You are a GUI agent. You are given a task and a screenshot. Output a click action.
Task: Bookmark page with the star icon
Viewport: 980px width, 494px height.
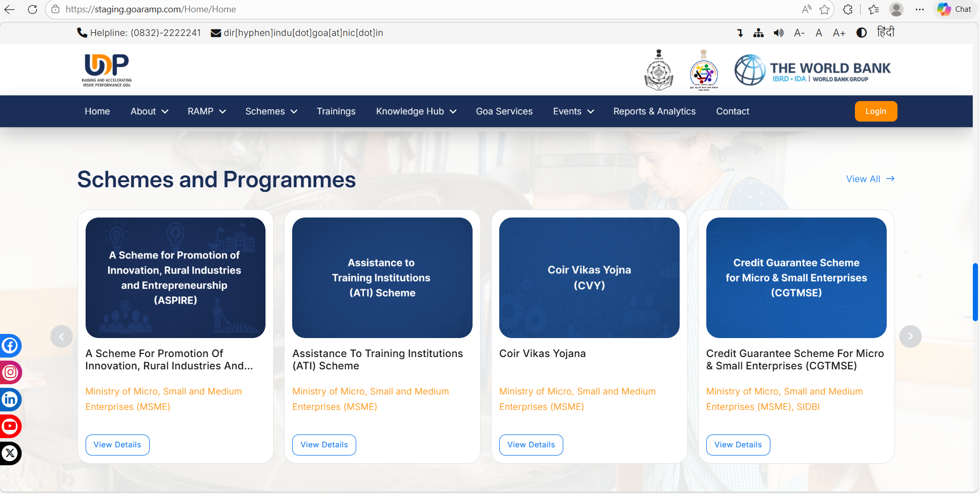pyautogui.click(x=825, y=9)
